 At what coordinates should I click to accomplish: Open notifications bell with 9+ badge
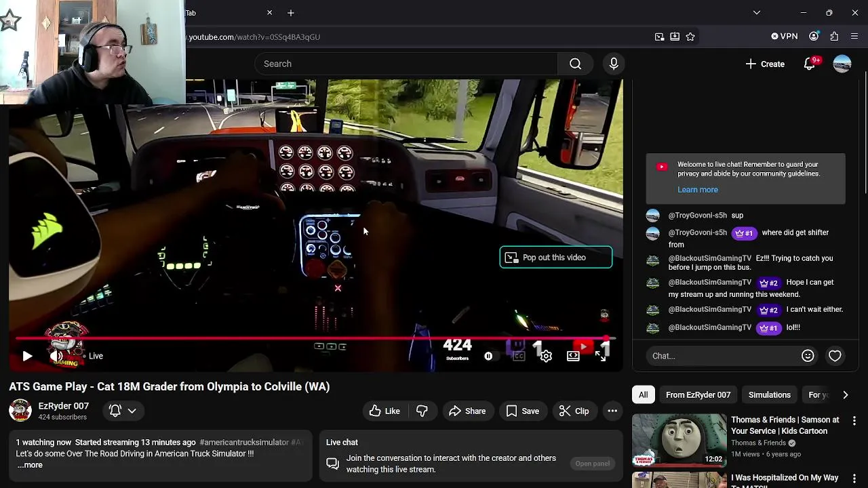[x=810, y=64]
